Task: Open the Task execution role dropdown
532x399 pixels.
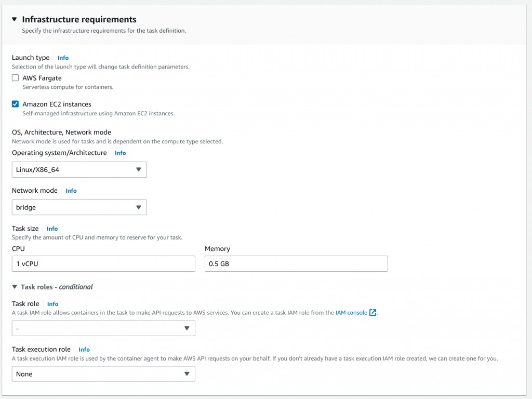Action: click(x=103, y=374)
